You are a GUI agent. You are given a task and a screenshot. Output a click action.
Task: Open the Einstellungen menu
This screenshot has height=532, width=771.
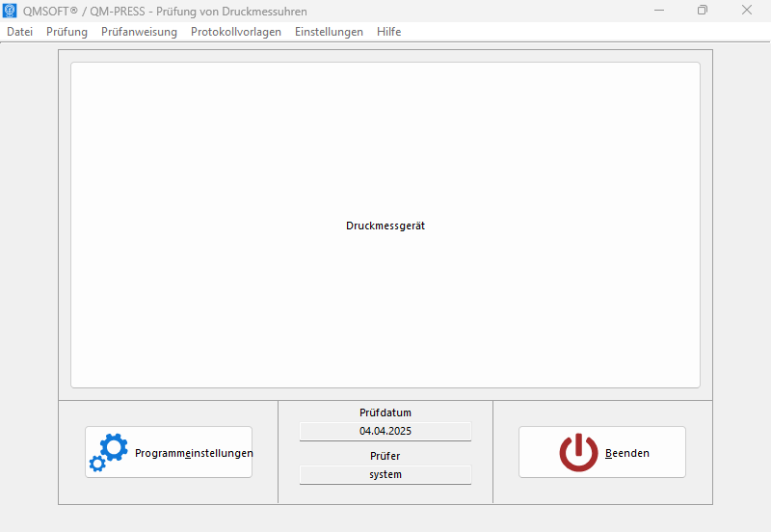329,32
